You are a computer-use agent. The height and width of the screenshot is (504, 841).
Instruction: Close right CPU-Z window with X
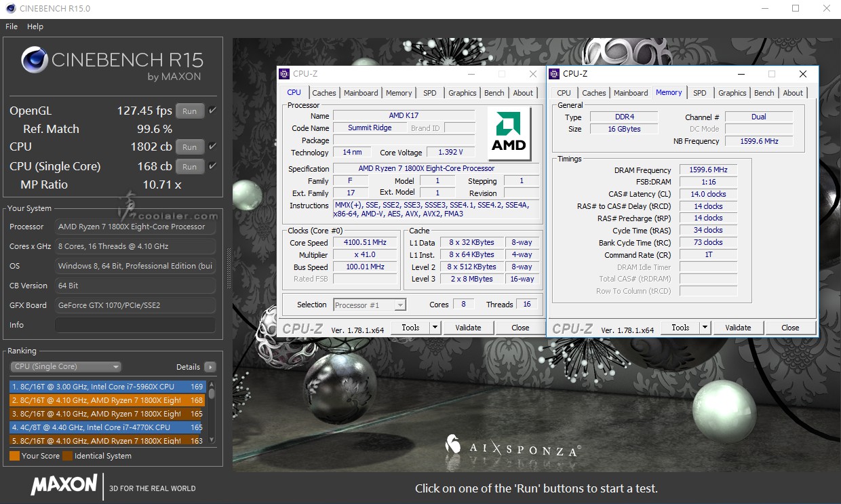pyautogui.click(x=803, y=74)
